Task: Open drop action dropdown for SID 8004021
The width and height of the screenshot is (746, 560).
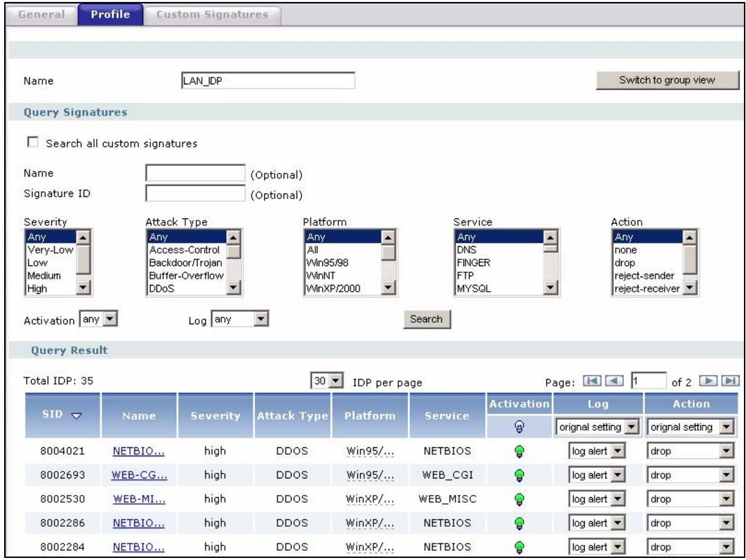Action: pyautogui.click(x=690, y=451)
